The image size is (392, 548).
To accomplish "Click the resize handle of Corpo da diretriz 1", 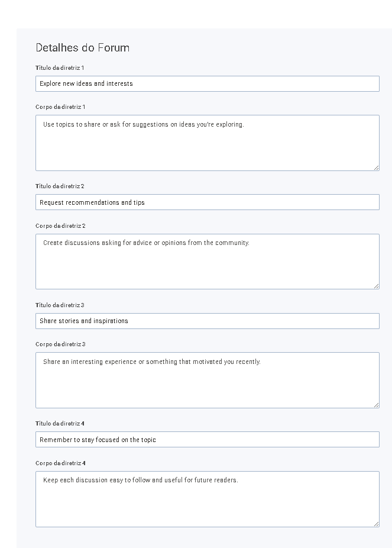I will (376, 167).
